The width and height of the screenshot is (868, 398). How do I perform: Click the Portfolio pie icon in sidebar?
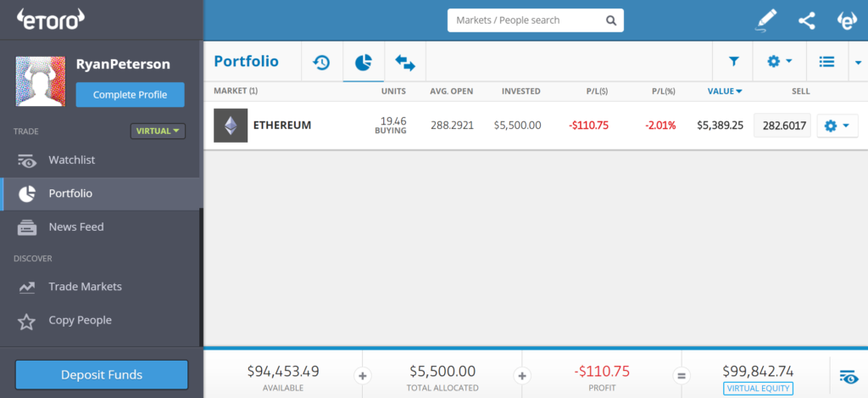[x=26, y=194]
